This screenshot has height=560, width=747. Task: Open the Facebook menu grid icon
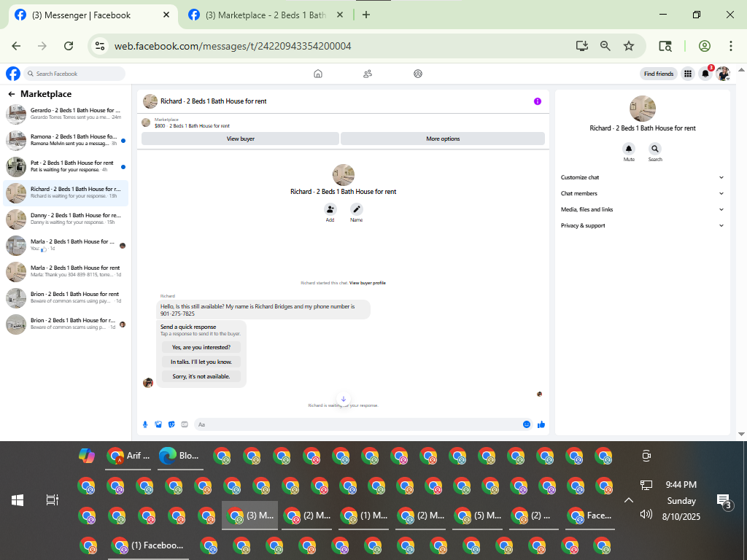coord(687,74)
